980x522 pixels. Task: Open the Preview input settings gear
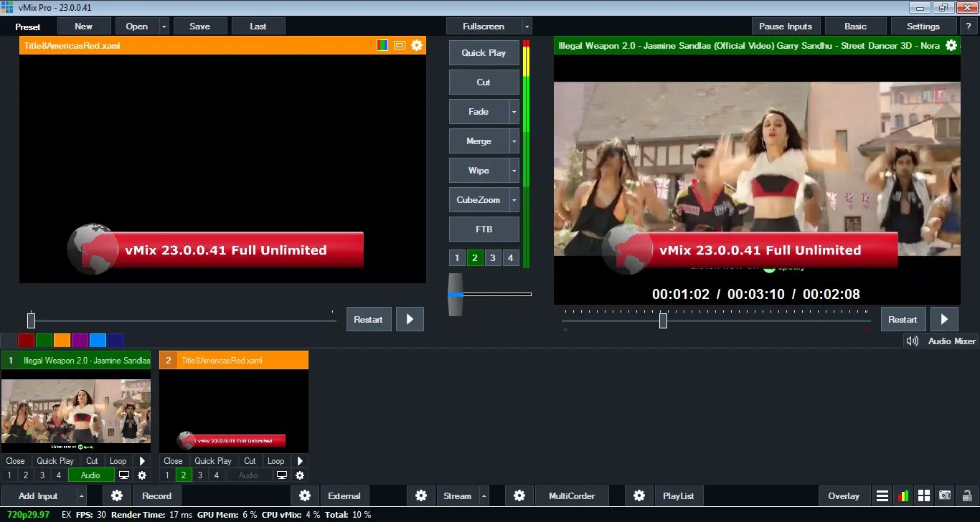point(417,45)
